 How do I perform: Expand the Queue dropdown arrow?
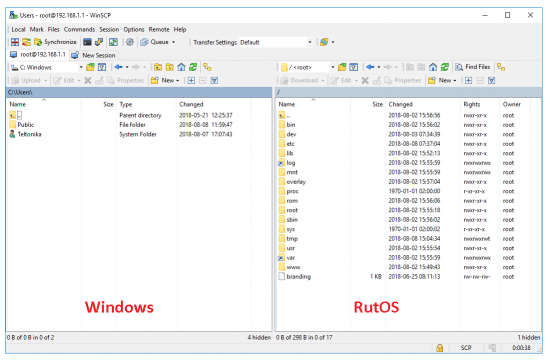pos(174,42)
